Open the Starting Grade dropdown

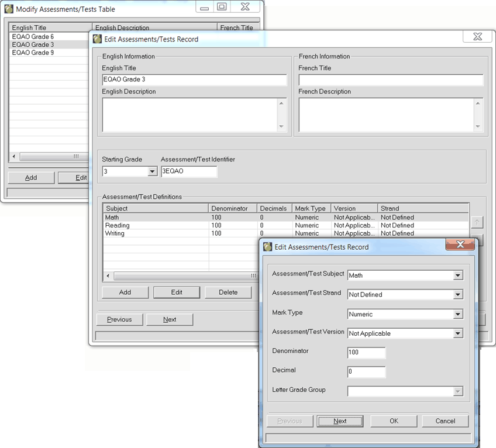point(152,172)
